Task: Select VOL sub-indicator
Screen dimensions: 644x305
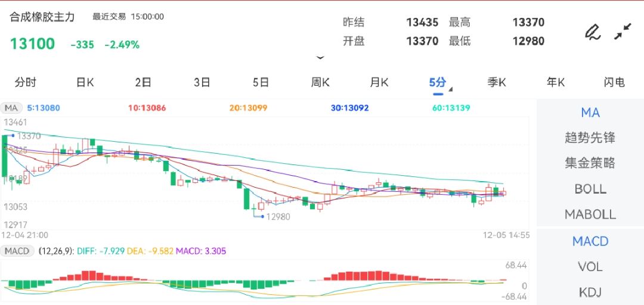Action: point(590,267)
